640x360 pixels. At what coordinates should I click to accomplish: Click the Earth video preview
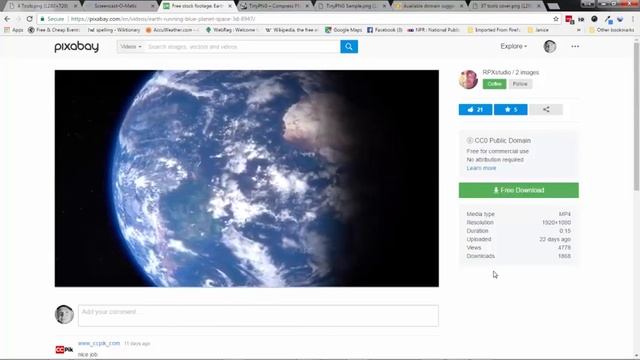247,178
